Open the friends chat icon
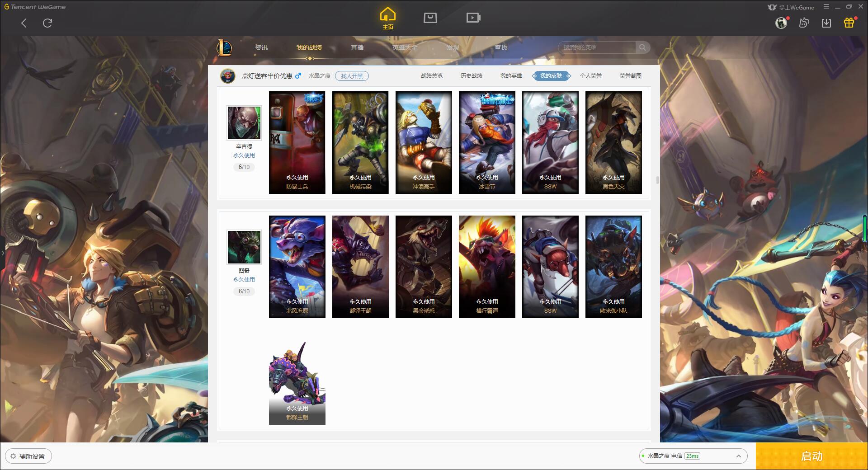The image size is (868, 470). click(804, 23)
